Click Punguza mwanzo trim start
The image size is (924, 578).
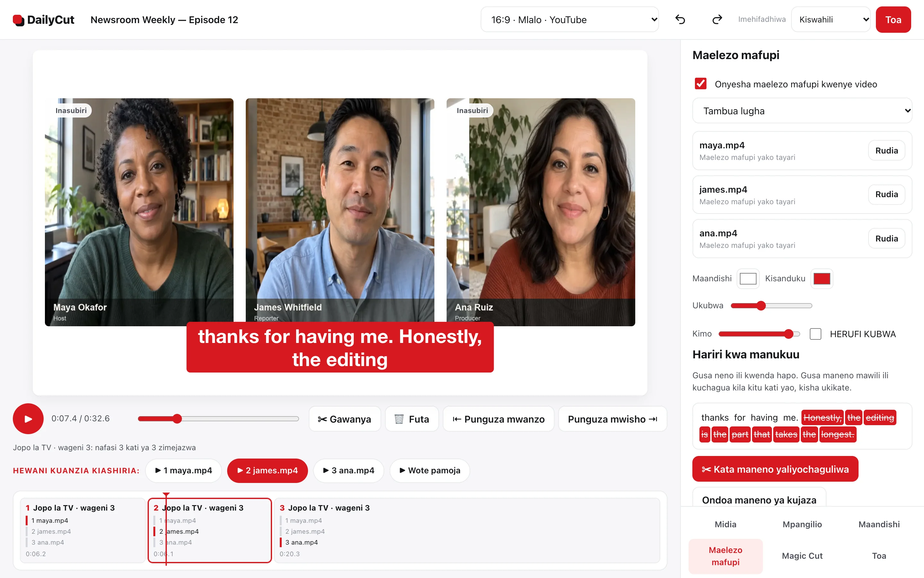(498, 419)
